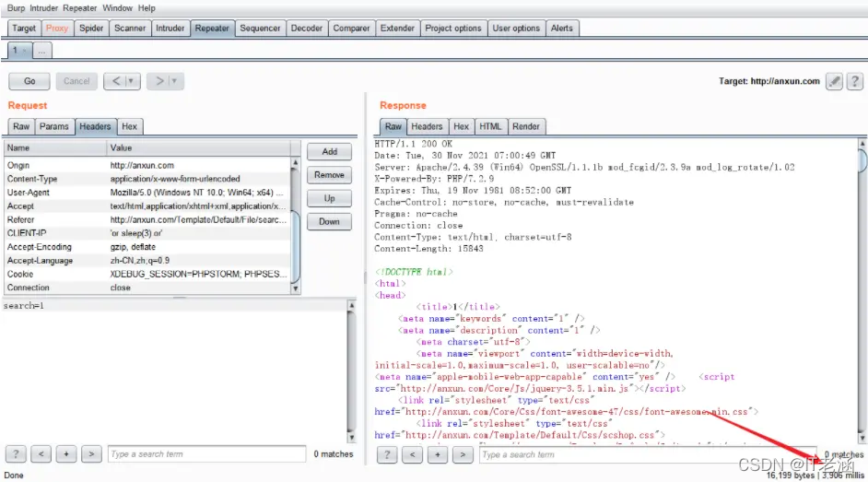Click the plus button in response search bar

pos(438,455)
